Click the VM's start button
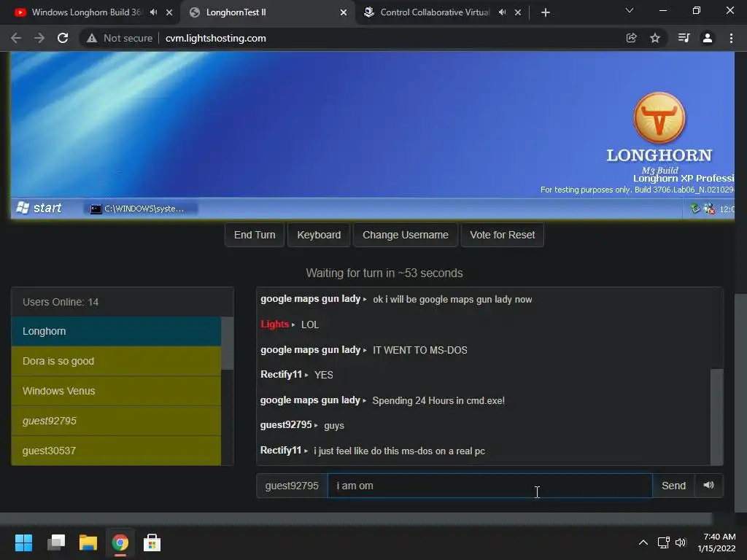The height and width of the screenshot is (560, 747). click(39, 208)
